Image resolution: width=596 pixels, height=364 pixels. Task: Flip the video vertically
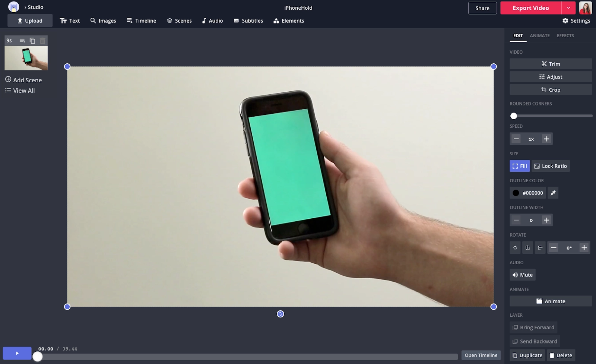540,247
